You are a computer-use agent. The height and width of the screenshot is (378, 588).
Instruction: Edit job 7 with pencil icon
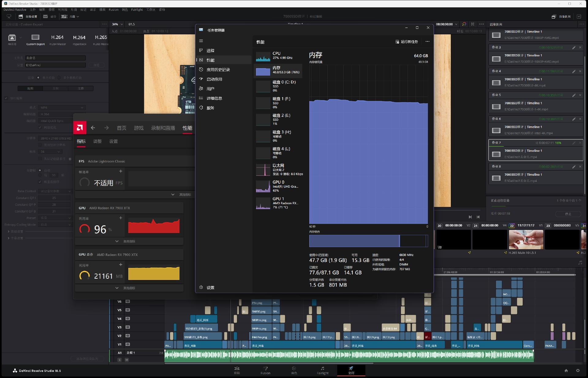pyautogui.click(x=574, y=143)
